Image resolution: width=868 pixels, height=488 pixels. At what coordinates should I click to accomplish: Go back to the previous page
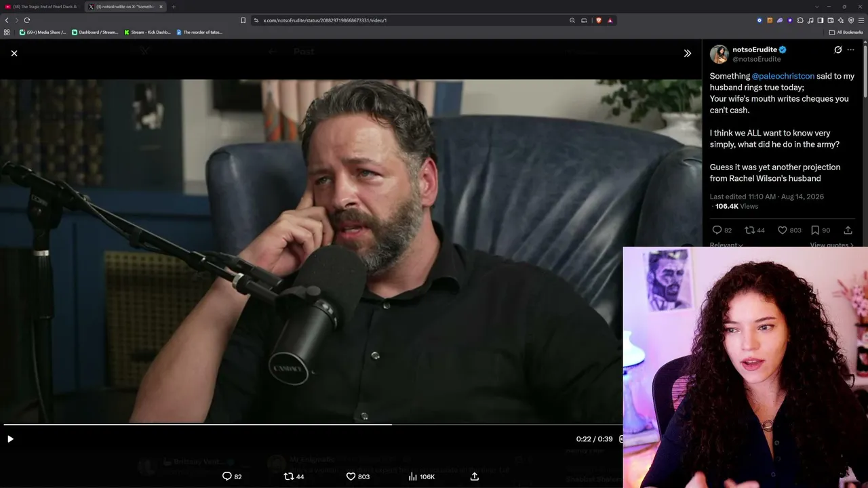(x=7, y=20)
